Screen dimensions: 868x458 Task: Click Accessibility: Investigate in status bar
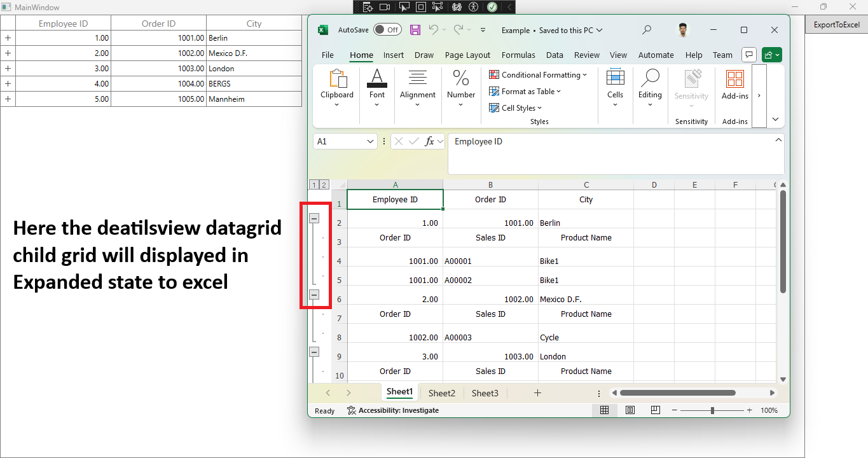point(393,410)
